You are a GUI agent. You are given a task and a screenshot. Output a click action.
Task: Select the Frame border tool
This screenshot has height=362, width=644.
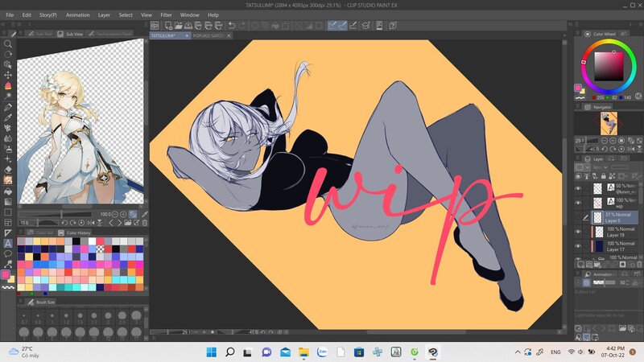(x=8, y=223)
